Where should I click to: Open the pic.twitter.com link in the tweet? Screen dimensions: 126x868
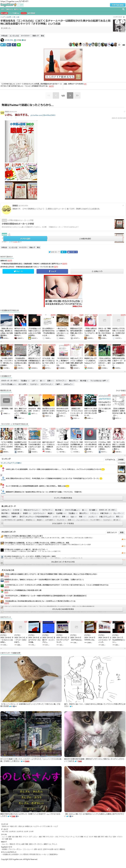pos(43,115)
